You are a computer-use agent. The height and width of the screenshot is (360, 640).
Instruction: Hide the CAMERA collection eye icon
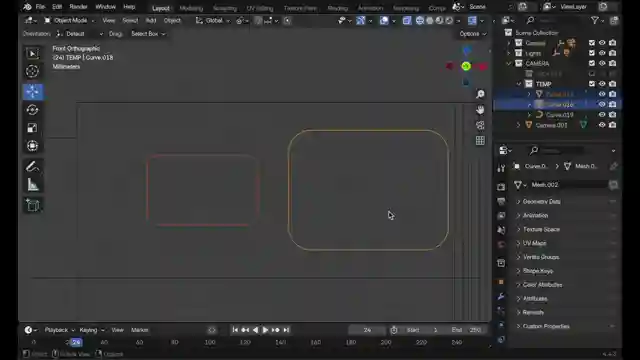[602, 63]
